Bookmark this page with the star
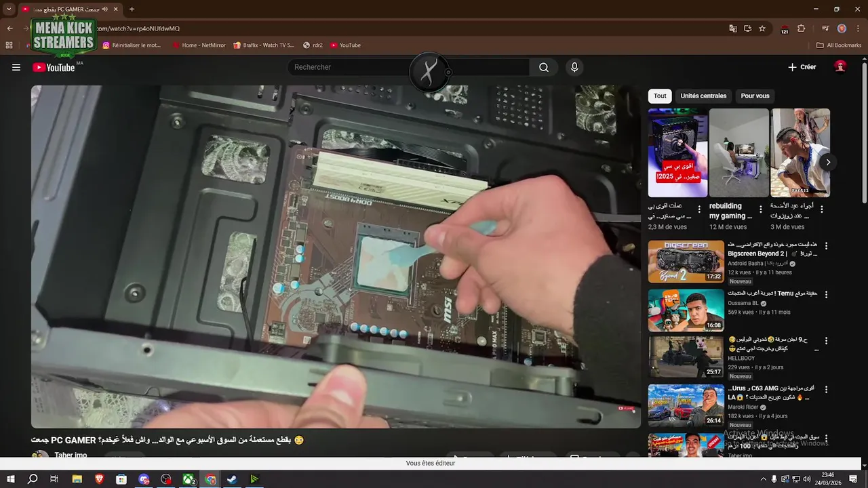 pos(762,28)
